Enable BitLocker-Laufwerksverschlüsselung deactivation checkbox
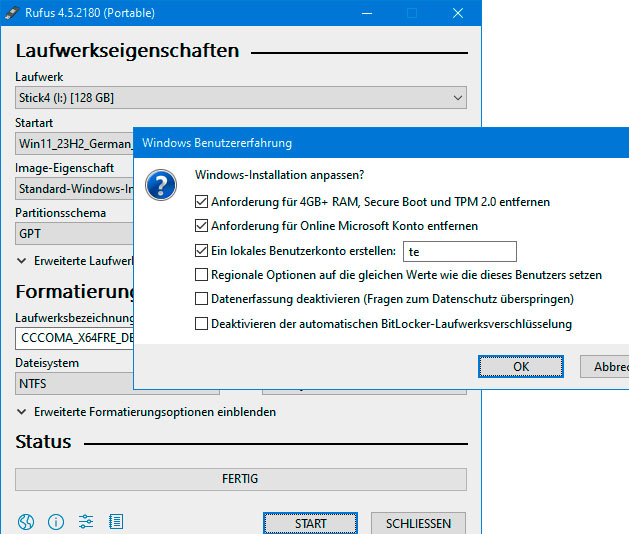 click(x=201, y=323)
